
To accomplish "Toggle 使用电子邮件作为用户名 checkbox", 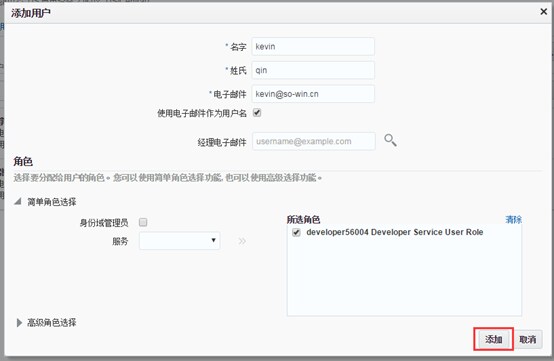I will 257,113.
